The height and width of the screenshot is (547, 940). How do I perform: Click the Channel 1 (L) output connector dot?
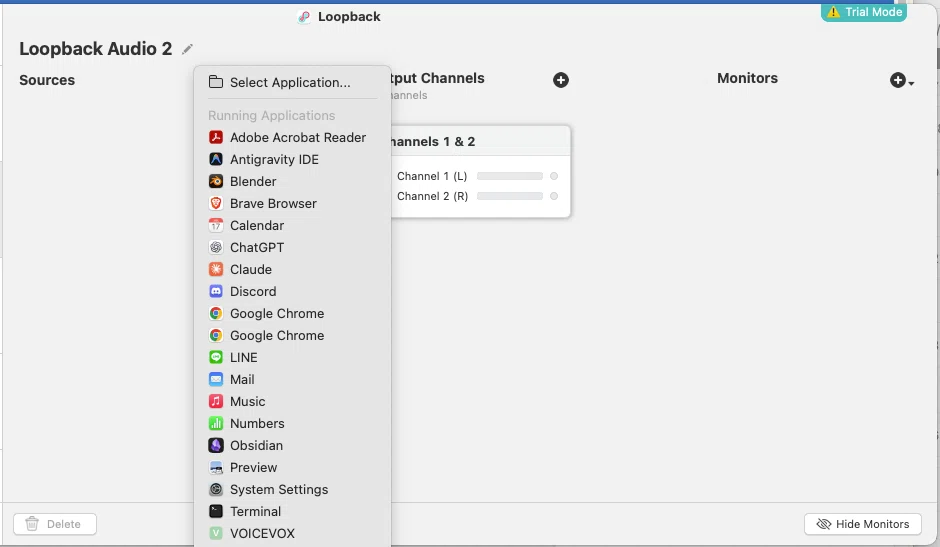[554, 176]
